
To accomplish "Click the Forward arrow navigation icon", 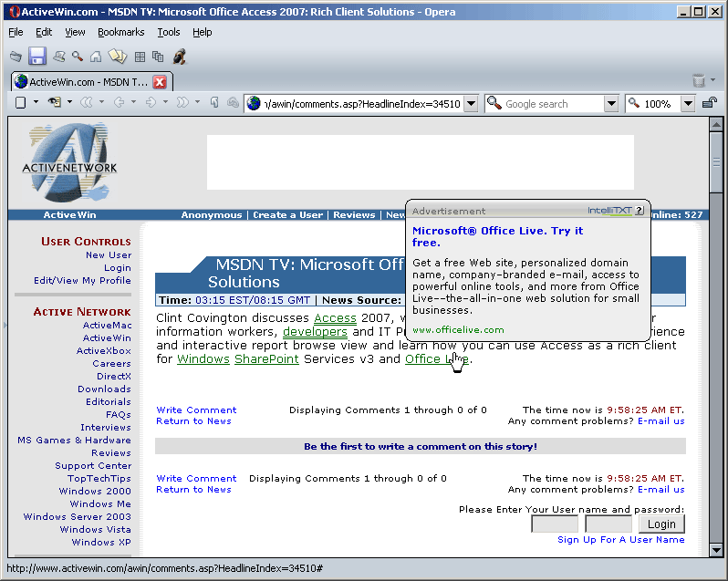I will 151,102.
